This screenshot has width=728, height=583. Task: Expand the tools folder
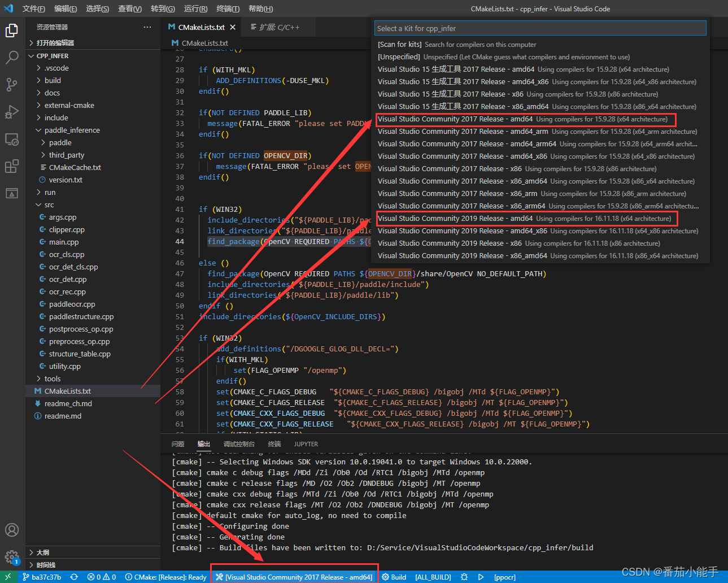click(x=93, y=378)
